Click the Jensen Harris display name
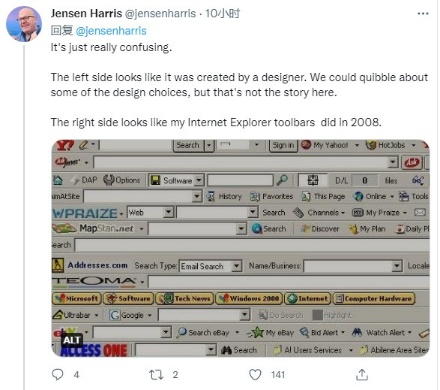Viewport: 440px width, 390px height. 86,13
